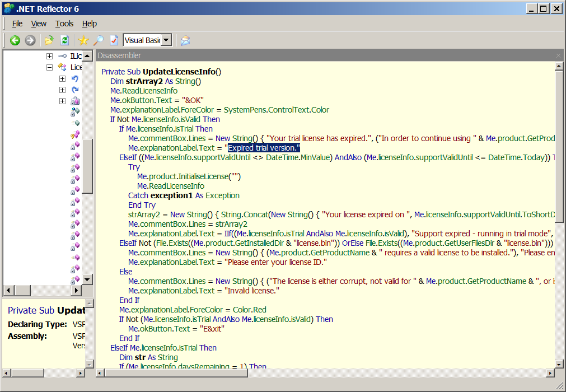
Task: Open Search with the magnifying glass icon
Action: tap(99, 40)
